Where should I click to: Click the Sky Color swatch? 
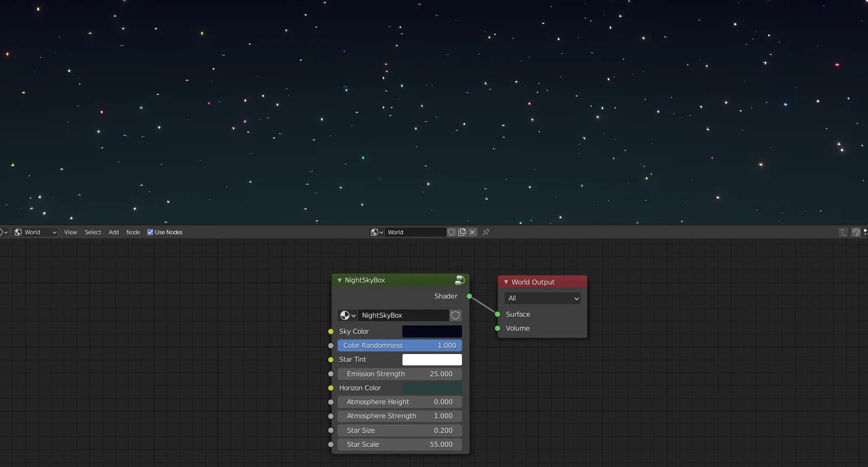(432, 331)
